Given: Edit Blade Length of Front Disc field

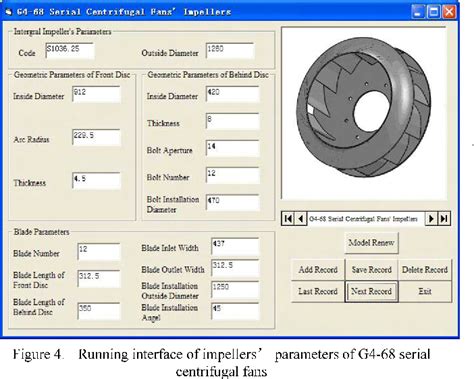Looking at the screenshot, I should [99, 278].
